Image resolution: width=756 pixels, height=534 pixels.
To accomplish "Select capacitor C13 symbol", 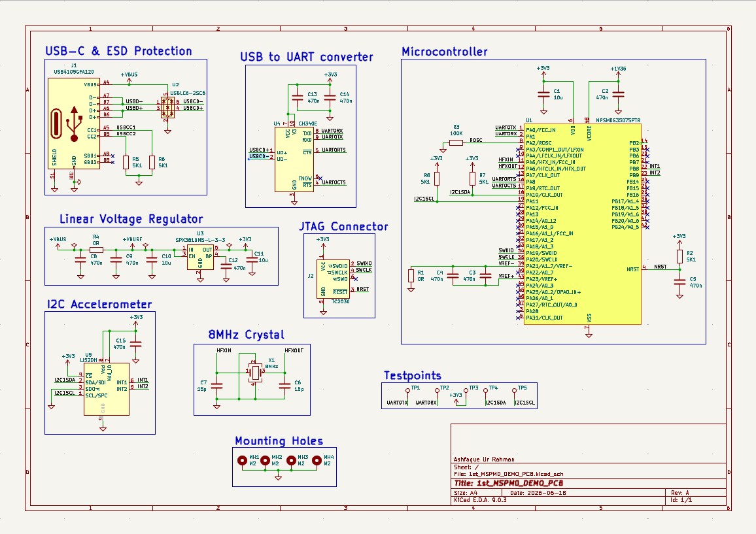I will coord(298,98).
